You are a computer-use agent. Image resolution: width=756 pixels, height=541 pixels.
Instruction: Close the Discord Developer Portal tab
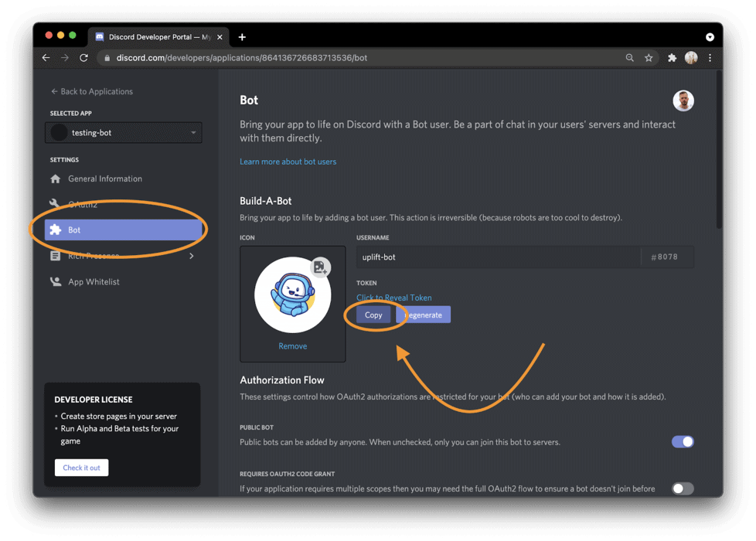(220, 37)
